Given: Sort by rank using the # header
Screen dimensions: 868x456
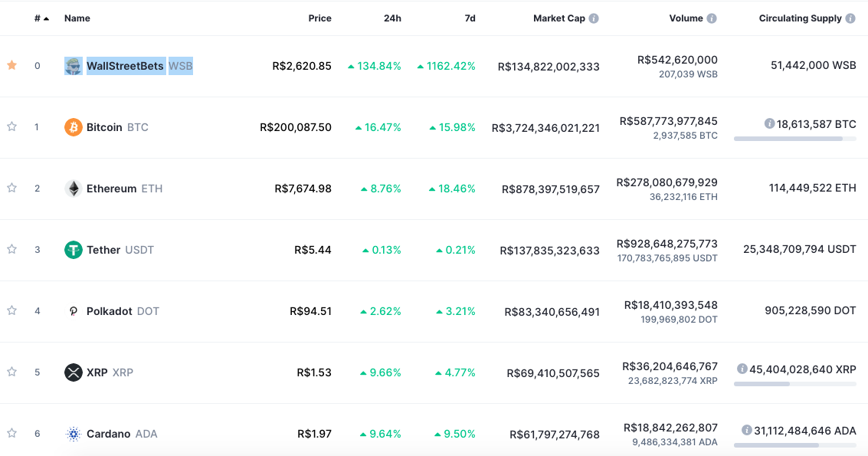Looking at the screenshot, I should [x=41, y=18].
